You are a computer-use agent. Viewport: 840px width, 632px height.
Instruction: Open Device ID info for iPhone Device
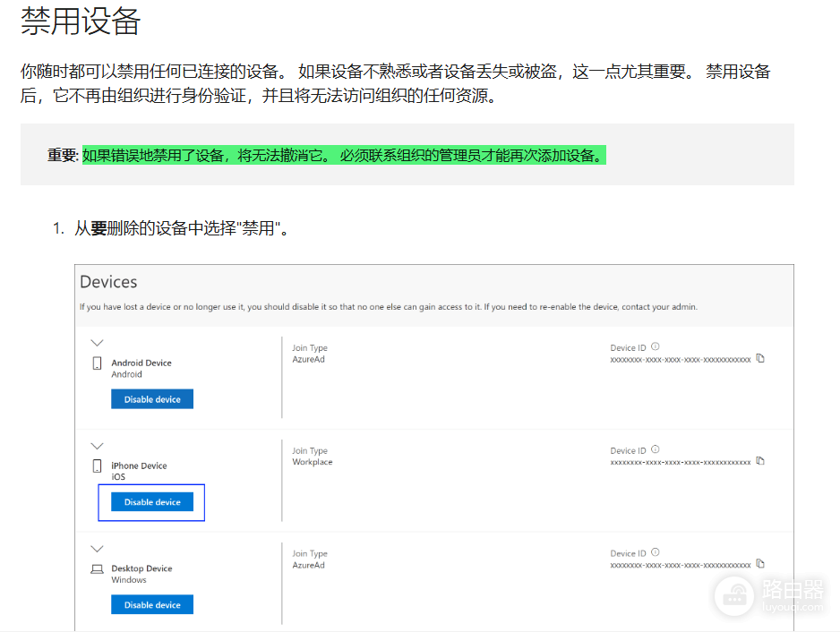656,449
